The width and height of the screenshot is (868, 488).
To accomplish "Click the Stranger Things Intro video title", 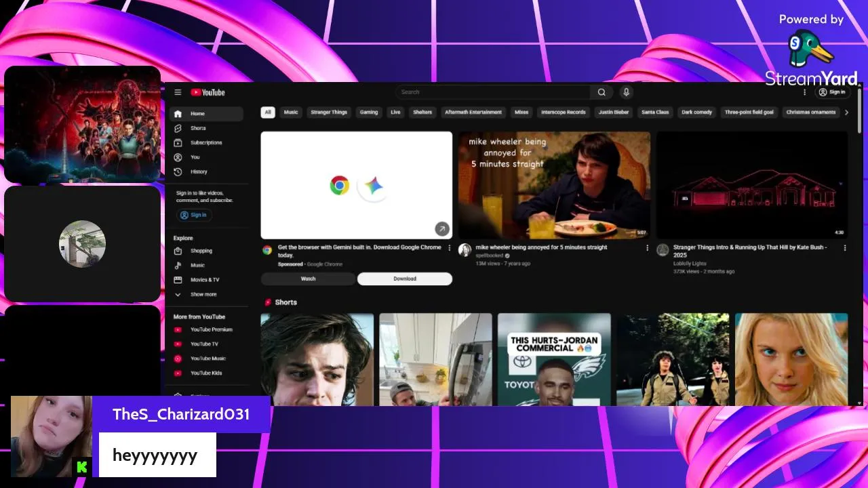I will tap(750, 251).
